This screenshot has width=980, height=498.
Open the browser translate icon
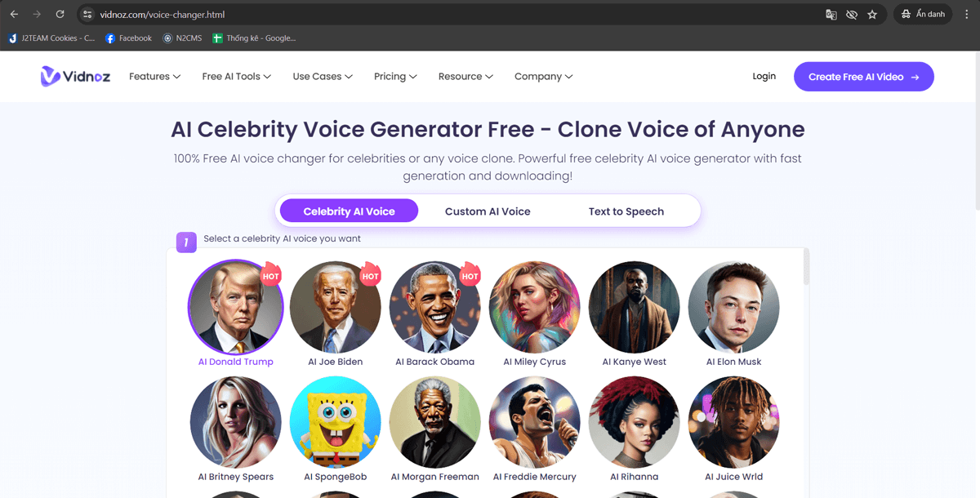(x=831, y=15)
